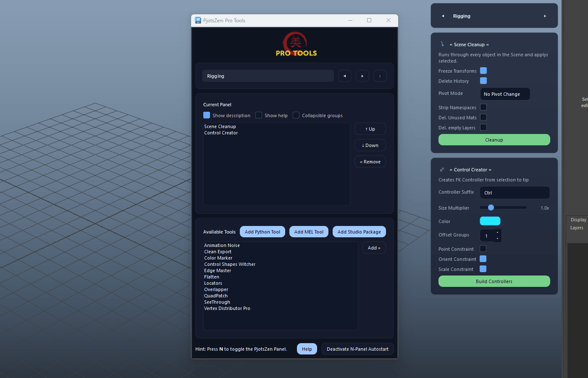Click the Control Creator joint icon

click(442, 170)
